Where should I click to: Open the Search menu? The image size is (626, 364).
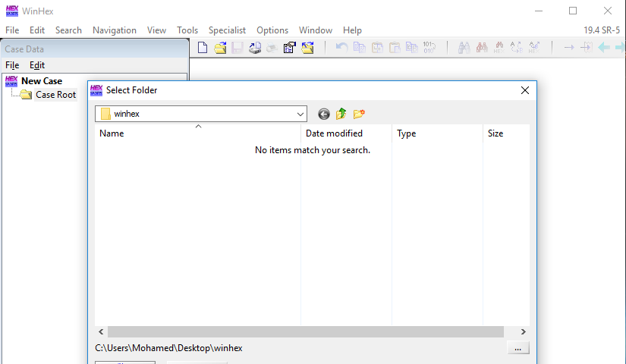(68, 30)
